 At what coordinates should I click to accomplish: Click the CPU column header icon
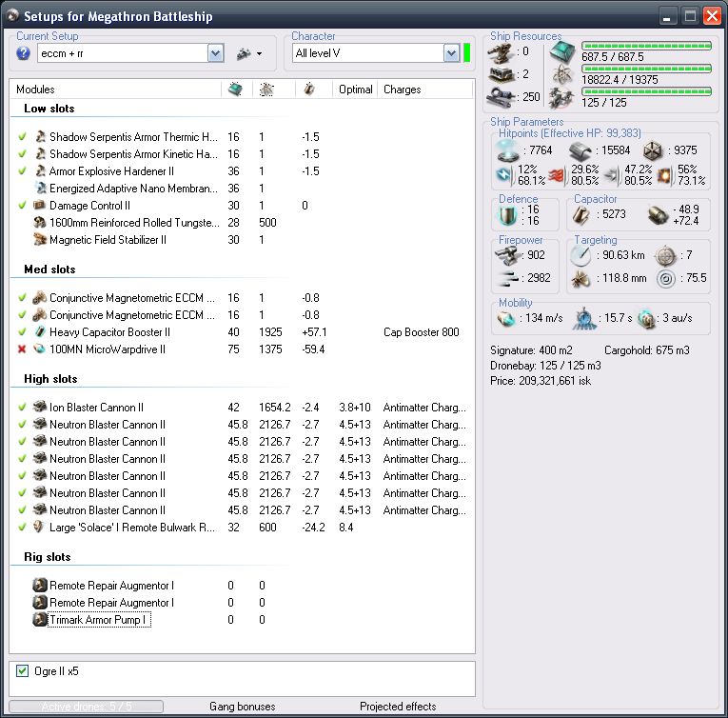click(x=235, y=90)
